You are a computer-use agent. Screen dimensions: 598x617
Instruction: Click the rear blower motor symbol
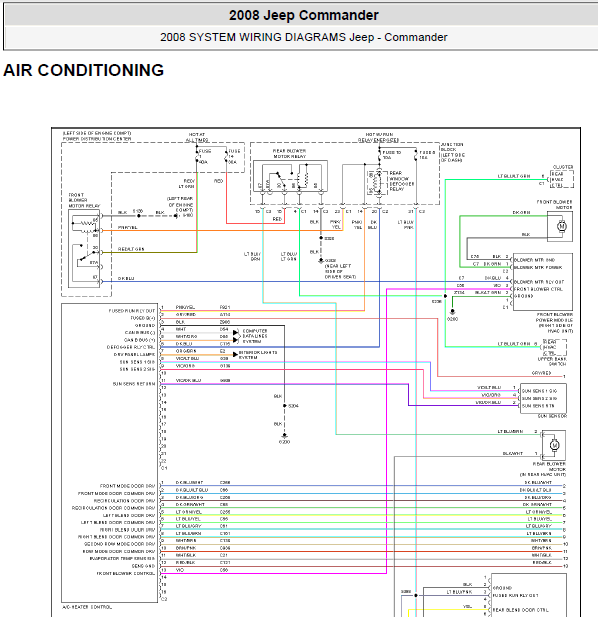point(554,445)
